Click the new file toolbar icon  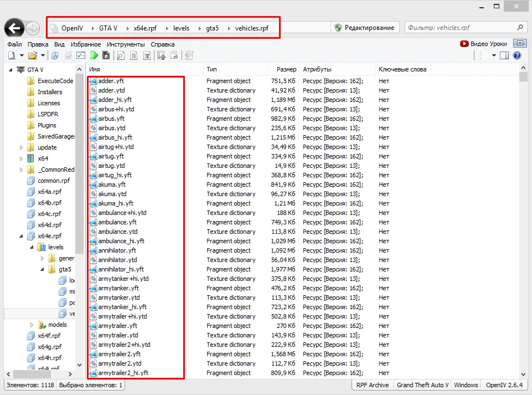coord(12,55)
